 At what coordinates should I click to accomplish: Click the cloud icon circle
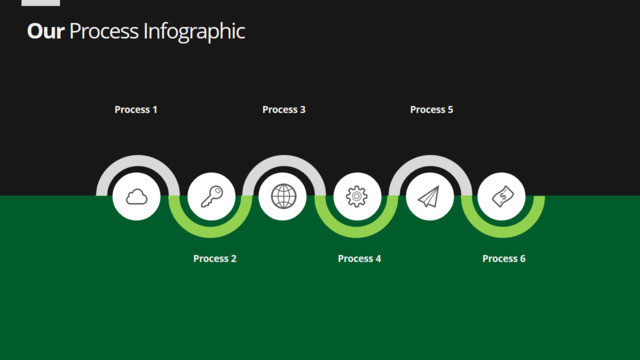(x=136, y=196)
